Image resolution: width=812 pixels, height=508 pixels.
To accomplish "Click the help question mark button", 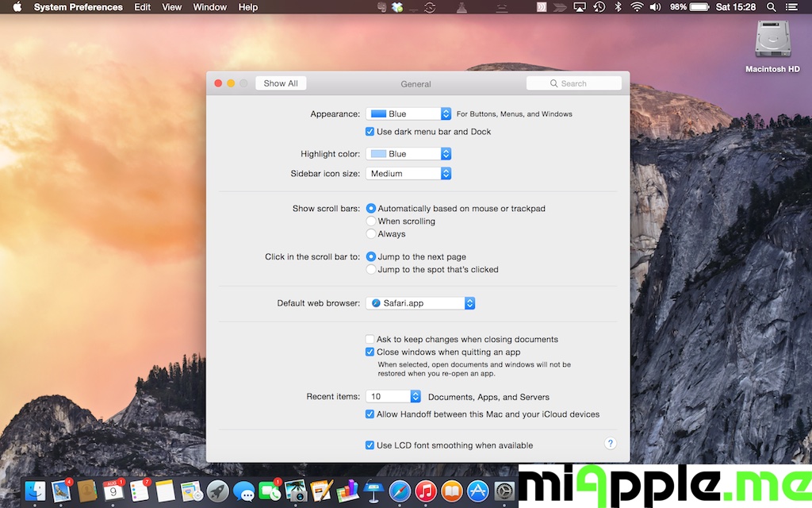I will 611,444.
